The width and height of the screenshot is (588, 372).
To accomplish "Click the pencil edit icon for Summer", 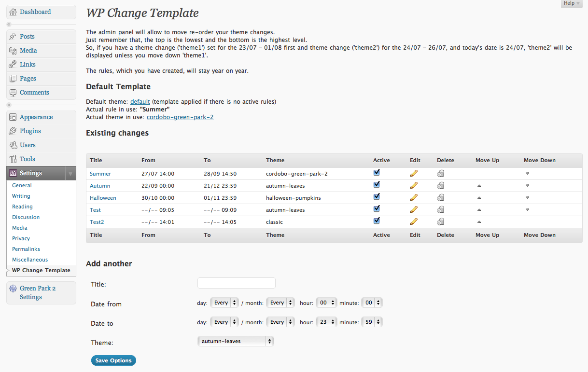I will pos(414,173).
